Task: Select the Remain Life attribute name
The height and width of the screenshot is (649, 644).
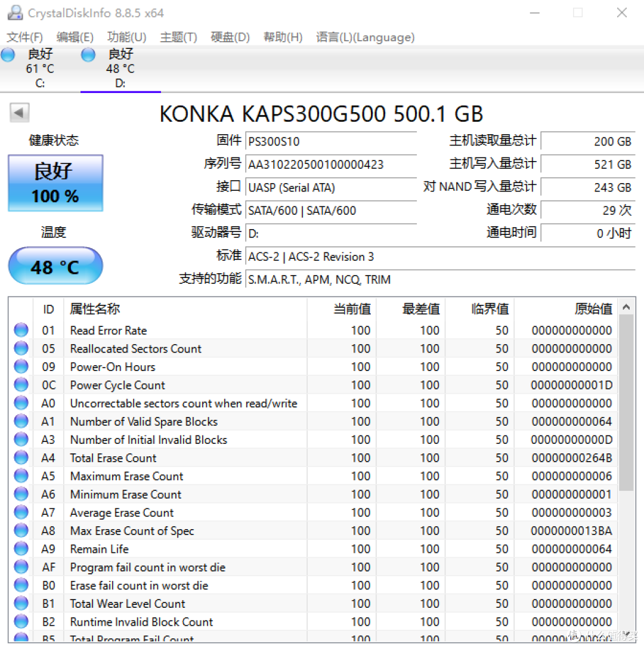Action: click(100, 549)
